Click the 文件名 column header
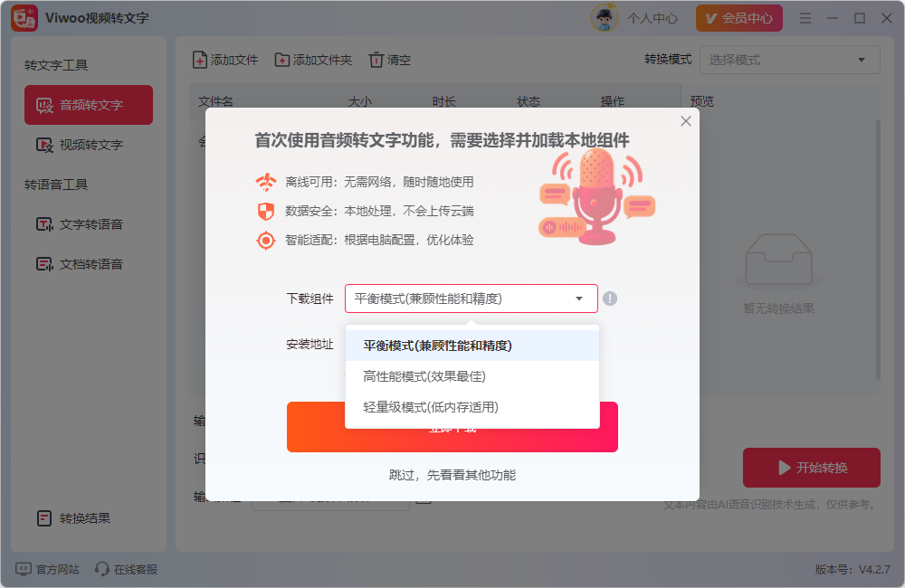Screen dimensions: 905x588 point(215,101)
